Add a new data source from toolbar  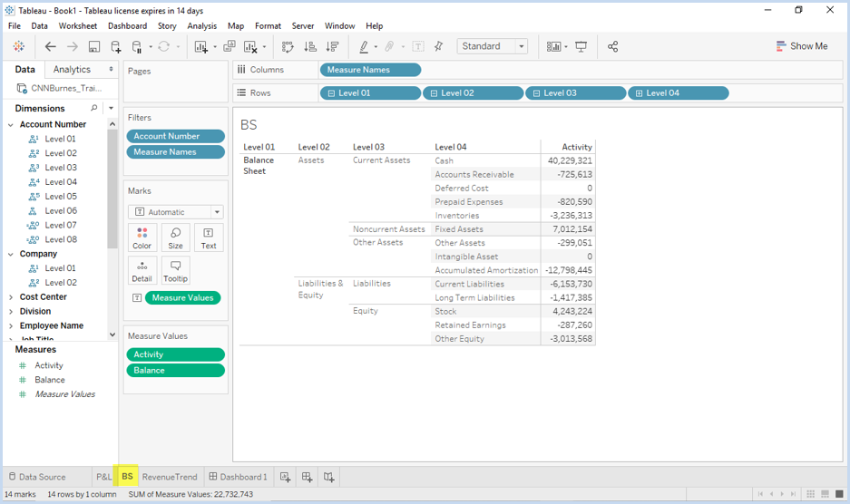coord(115,46)
